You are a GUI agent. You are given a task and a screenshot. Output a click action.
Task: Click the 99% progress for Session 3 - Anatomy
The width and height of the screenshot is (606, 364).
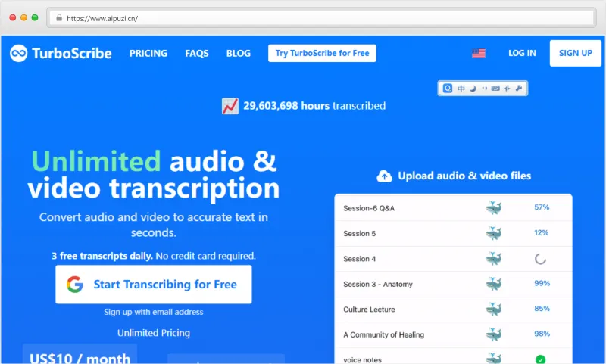point(541,283)
